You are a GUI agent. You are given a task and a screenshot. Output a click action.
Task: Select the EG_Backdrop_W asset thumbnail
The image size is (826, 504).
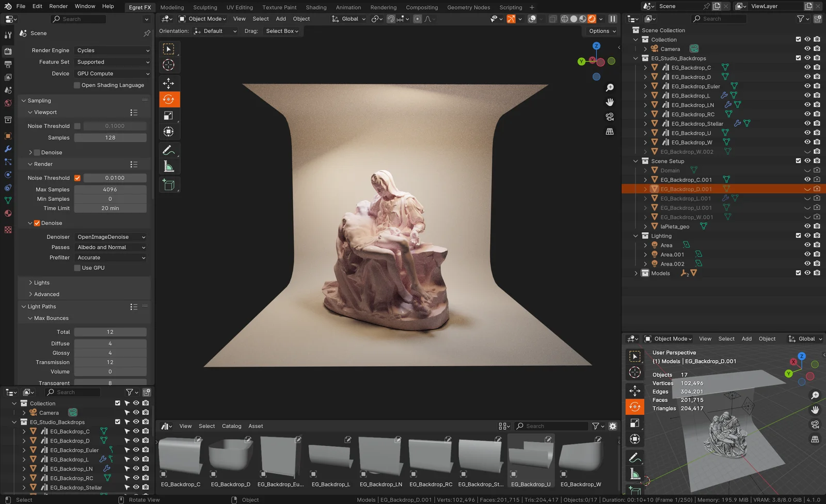pyautogui.click(x=580, y=457)
